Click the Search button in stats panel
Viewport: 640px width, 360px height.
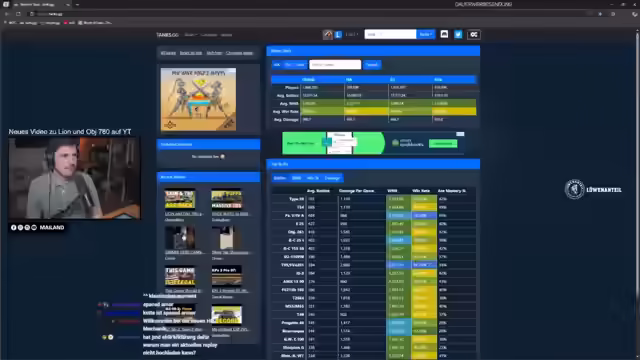click(372, 65)
